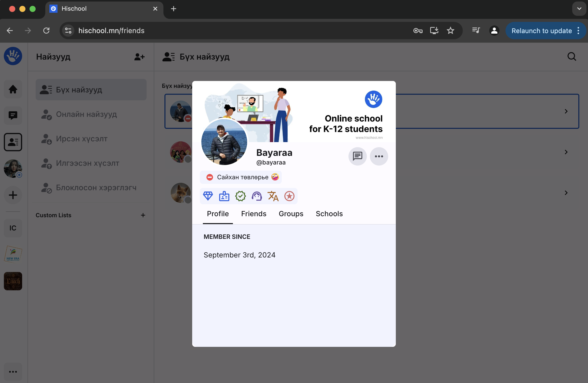The height and width of the screenshot is (383, 588).
Task: Click the ID card badge icon
Action: coord(224,196)
